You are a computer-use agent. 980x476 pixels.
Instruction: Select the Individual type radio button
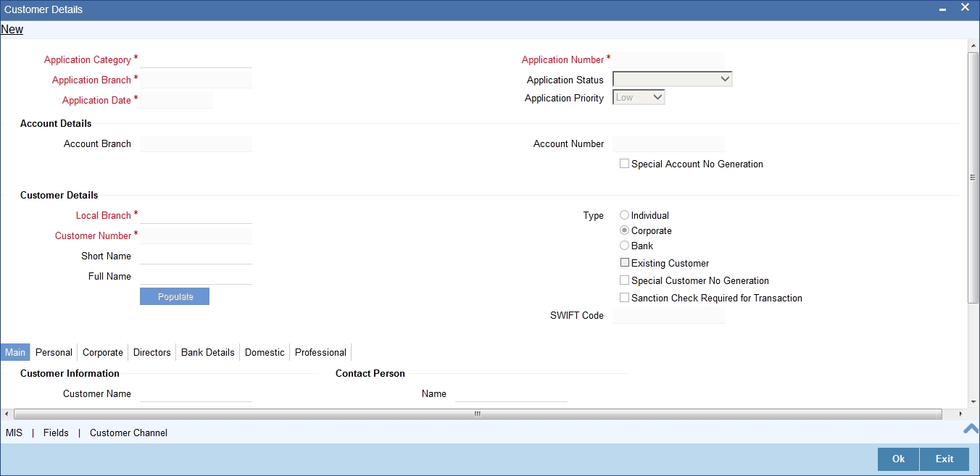click(624, 215)
